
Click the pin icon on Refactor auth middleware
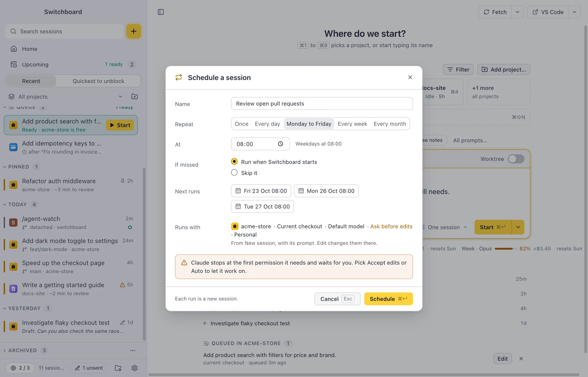[123, 181]
